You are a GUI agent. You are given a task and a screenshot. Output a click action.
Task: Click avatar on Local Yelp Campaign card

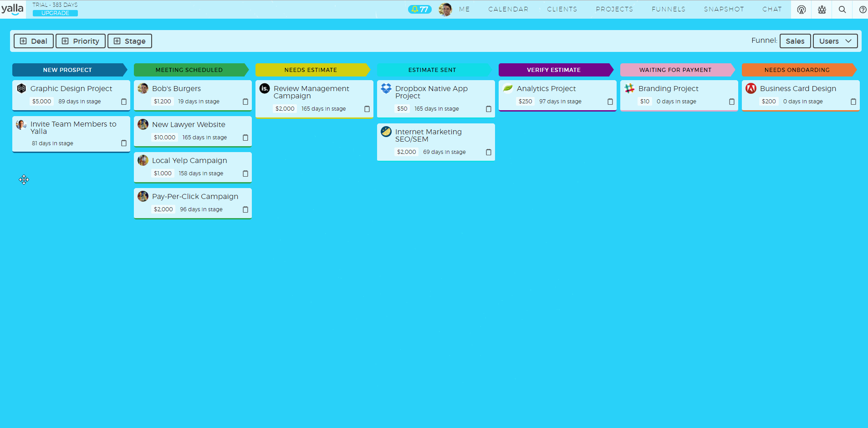pyautogui.click(x=143, y=160)
